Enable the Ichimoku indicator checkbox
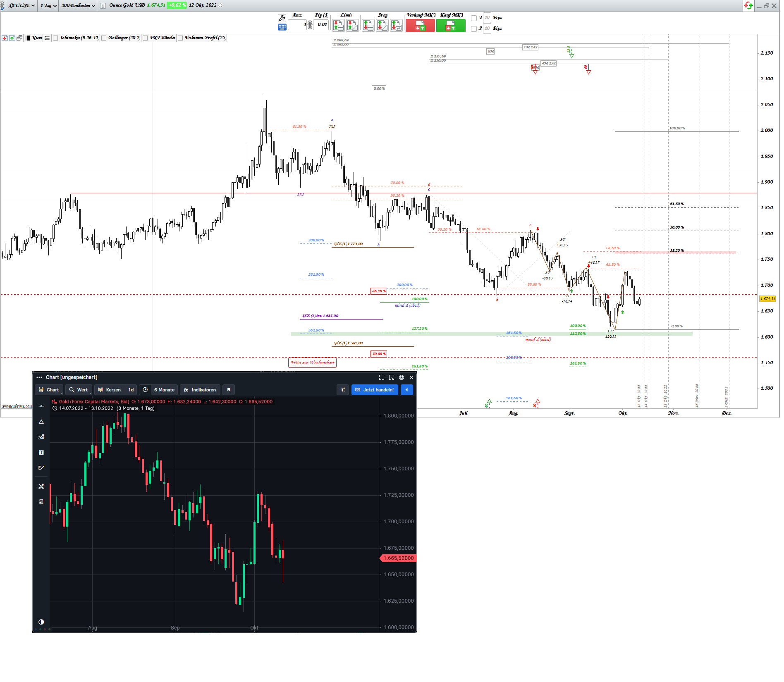This screenshot has width=784, height=682. 55,38
